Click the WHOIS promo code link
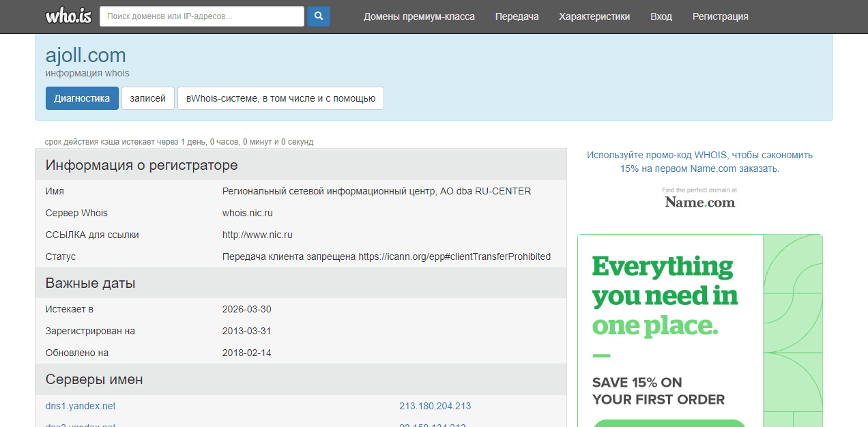Screen dimensions: 868x427 coord(699,162)
